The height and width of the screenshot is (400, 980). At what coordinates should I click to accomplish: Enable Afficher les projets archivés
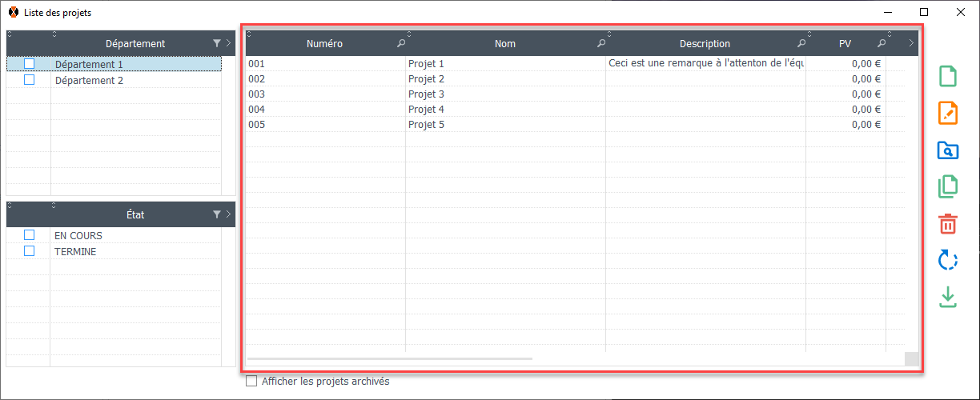251,382
